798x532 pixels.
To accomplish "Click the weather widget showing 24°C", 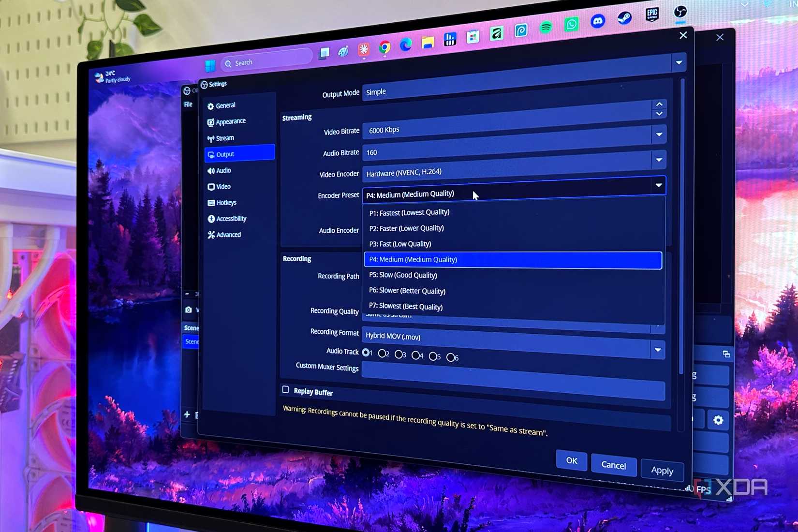I will (113, 76).
